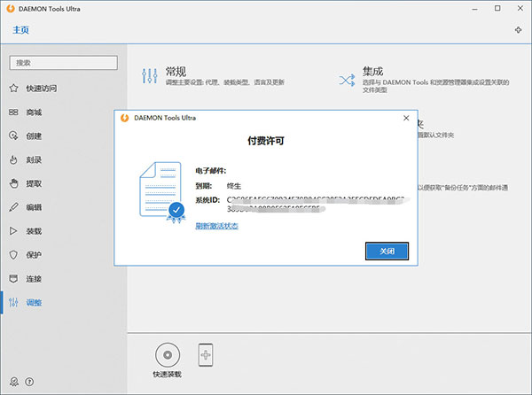
Task: Click the 搜索 search field in the sidebar
Action: (64, 63)
